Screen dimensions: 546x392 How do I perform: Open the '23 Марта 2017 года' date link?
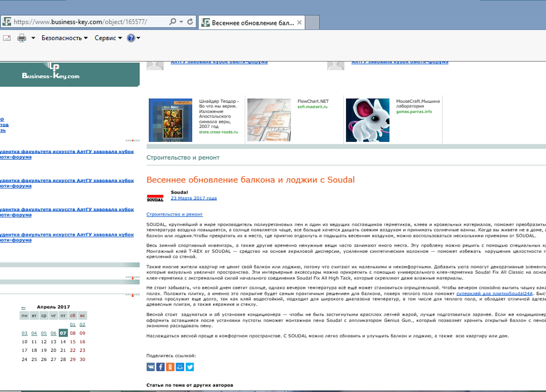194,198
